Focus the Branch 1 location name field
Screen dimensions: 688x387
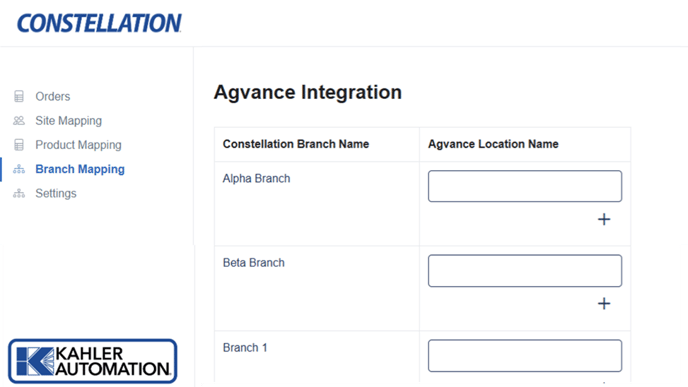coord(525,355)
